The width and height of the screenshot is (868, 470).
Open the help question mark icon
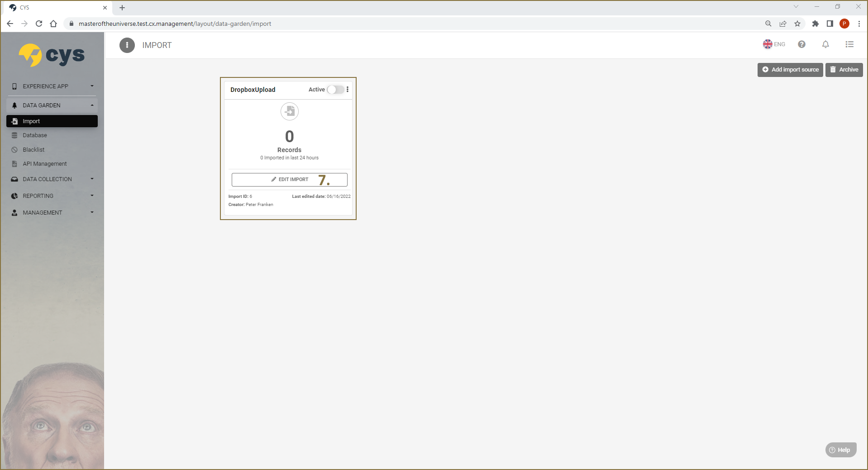point(801,44)
